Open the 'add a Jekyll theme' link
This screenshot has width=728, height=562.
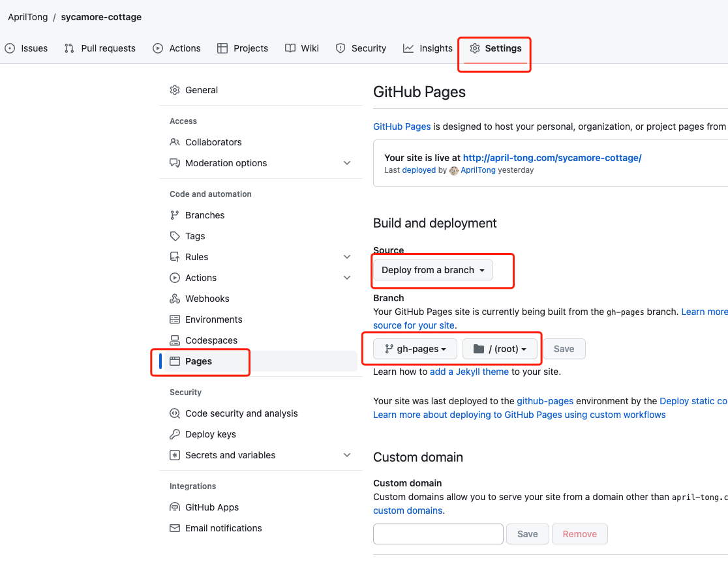click(x=469, y=372)
